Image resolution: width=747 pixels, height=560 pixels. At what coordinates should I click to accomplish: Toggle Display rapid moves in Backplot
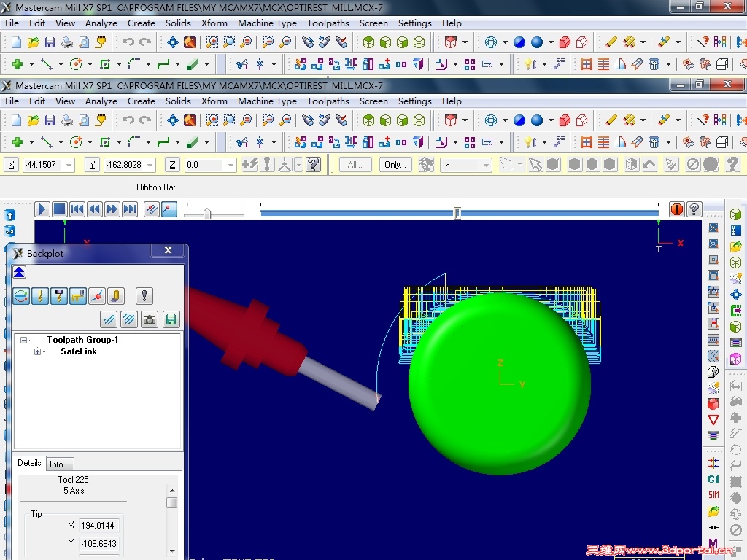click(x=77, y=296)
